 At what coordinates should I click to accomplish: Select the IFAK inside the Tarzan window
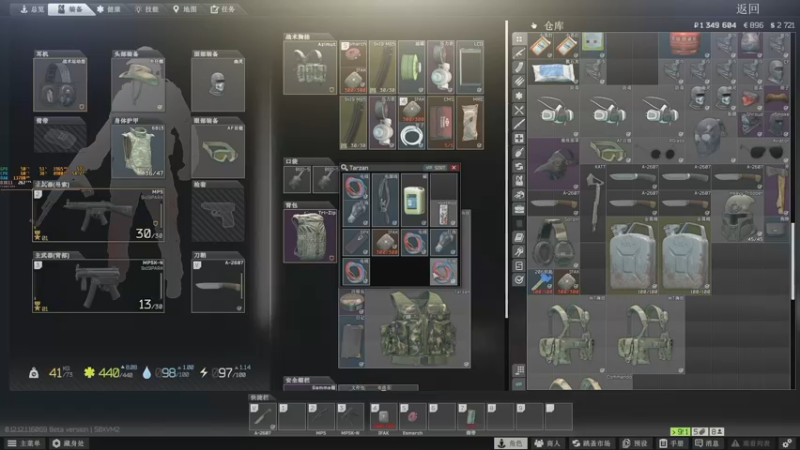tap(385, 242)
